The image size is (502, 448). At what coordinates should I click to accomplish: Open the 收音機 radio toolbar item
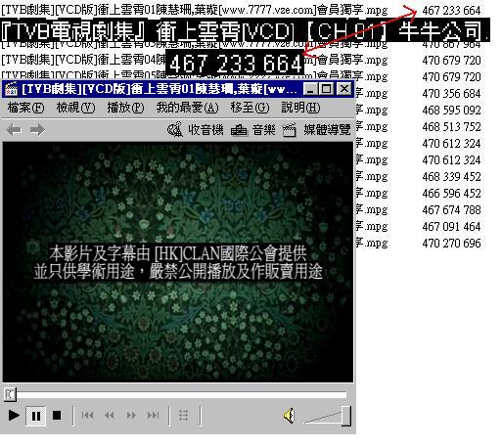click(x=195, y=130)
